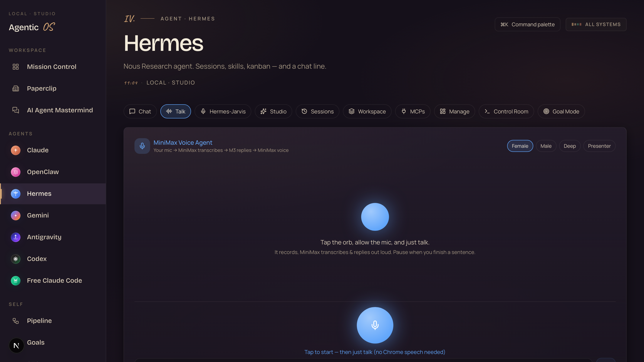Open the Control Room tab
This screenshot has height=362, width=644.
506,111
